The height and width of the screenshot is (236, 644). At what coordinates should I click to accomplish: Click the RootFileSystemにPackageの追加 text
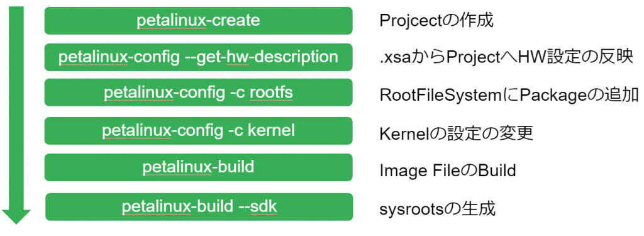509,96
